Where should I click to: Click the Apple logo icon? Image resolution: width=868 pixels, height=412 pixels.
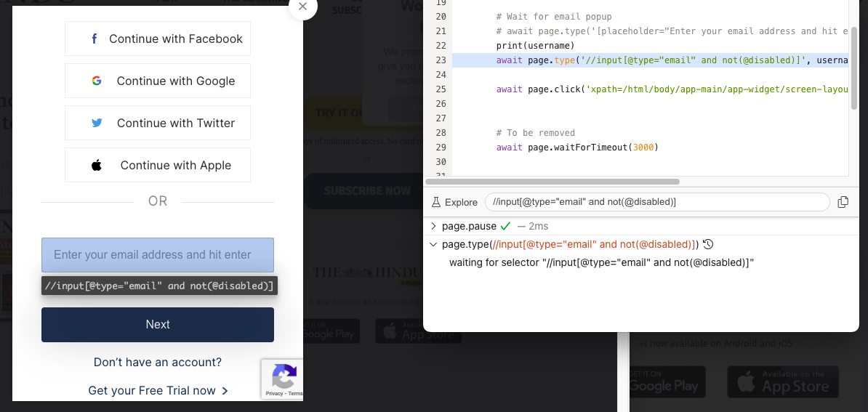pos(96,165)
